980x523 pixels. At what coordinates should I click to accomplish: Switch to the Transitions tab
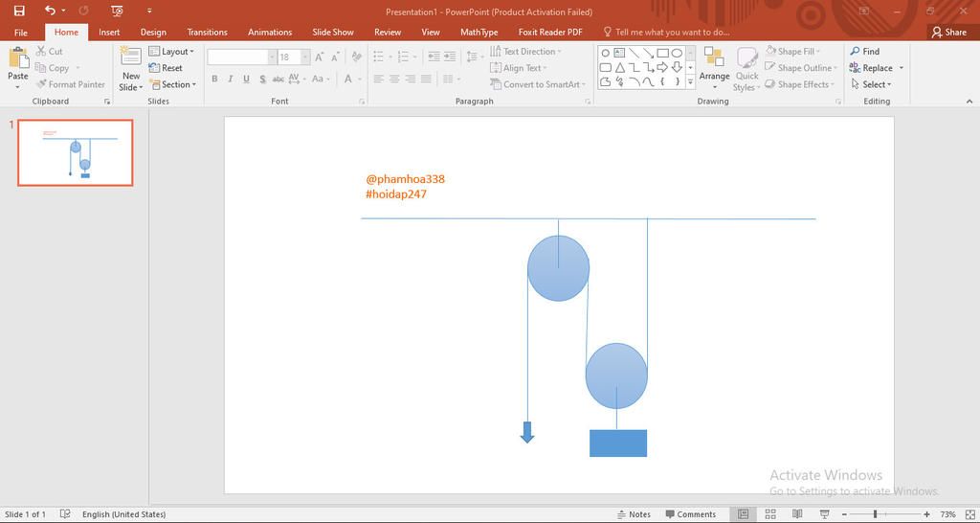(208, 33)
